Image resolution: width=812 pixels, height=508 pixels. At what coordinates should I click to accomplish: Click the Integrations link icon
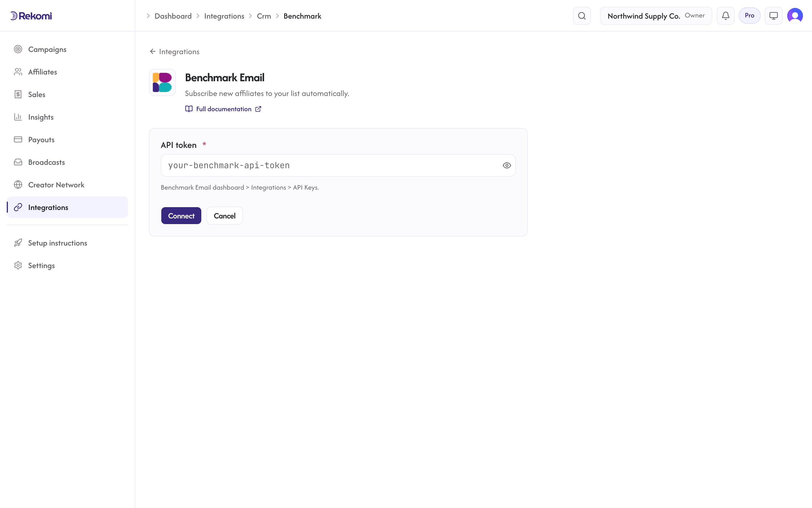tap(18, 207)
